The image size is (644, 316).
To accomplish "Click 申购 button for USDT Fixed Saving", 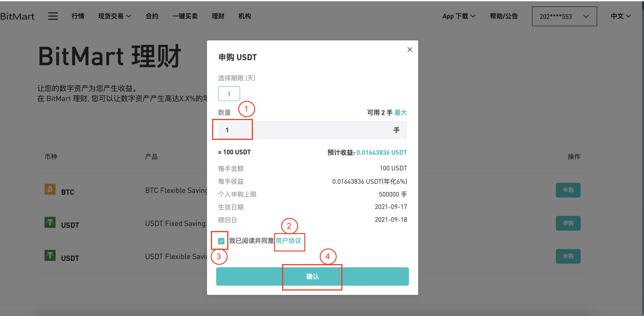I will coord(568,223).
